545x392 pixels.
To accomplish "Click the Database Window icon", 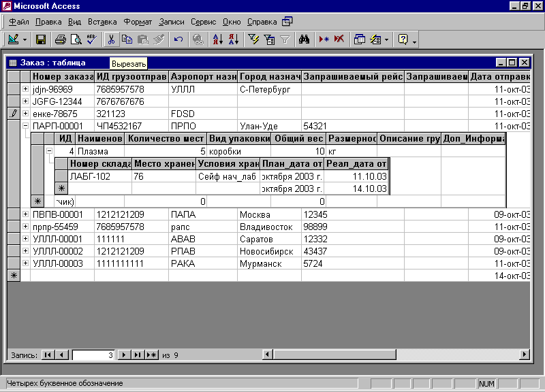I will pyautogui.click(x=360, y=39).
